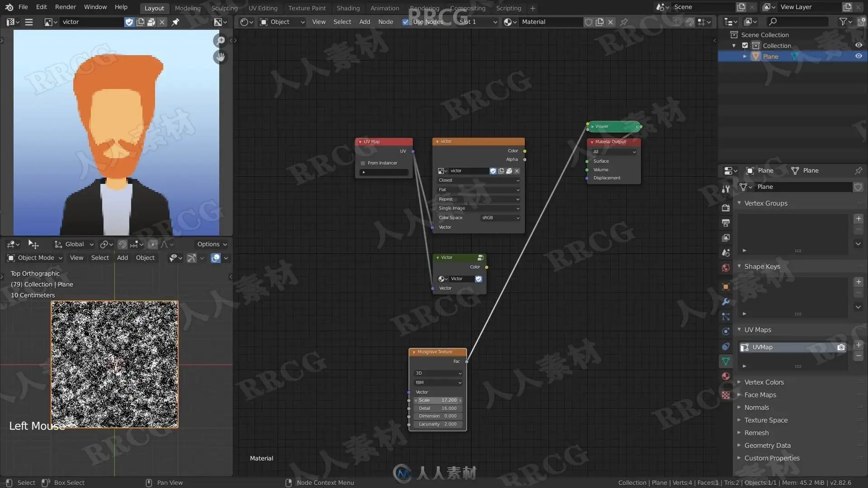Open Material Properties tab in properties editor
Screen dimensions: 868x488
coord(726,376)
